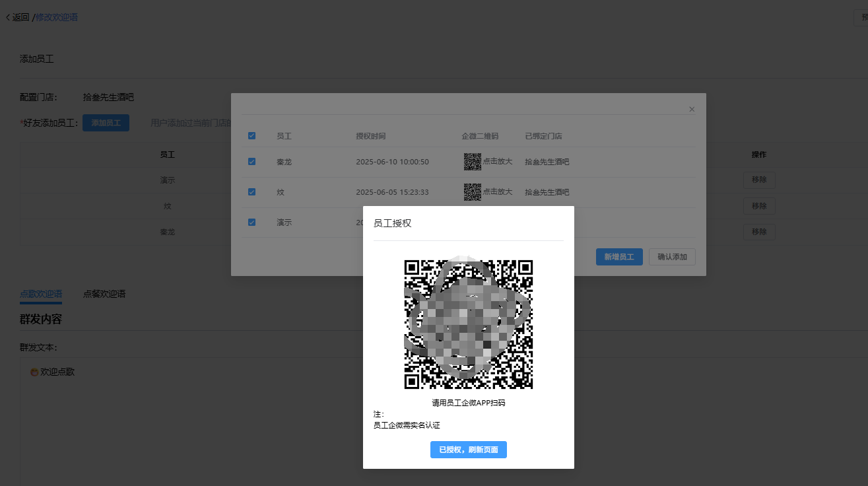The height and width of the screenshot is (486, 868).
Task: Click 拾叁先生酒吧 in the 秦龙 row
Action: (547, 162)
